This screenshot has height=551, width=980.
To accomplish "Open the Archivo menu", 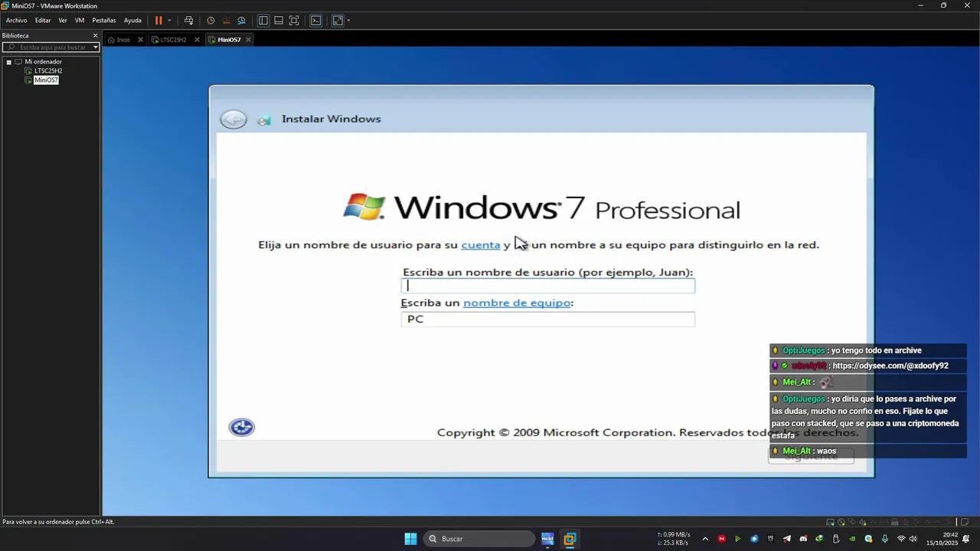I will pyautogui.click(x=16, y=21).
